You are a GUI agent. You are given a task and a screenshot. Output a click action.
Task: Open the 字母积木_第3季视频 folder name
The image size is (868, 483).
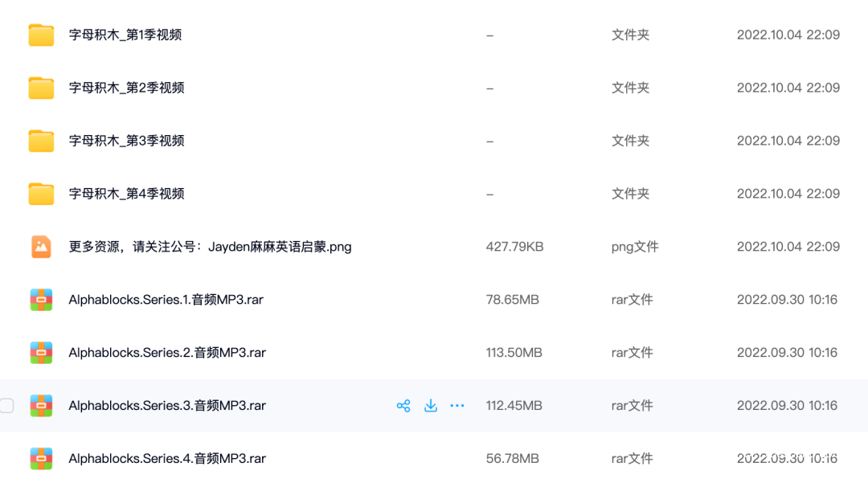click(x=127, y=141)
